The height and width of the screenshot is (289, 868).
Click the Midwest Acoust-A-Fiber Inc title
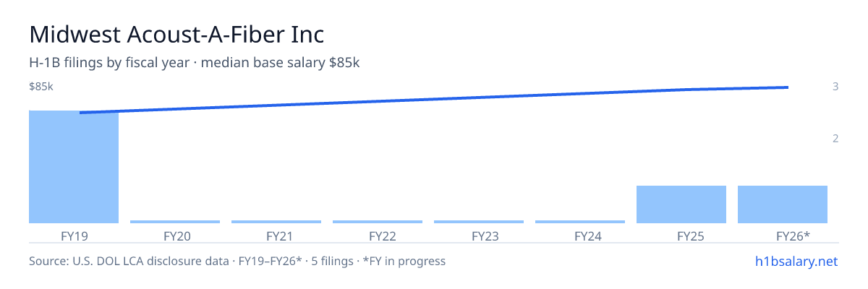[176, 34]
